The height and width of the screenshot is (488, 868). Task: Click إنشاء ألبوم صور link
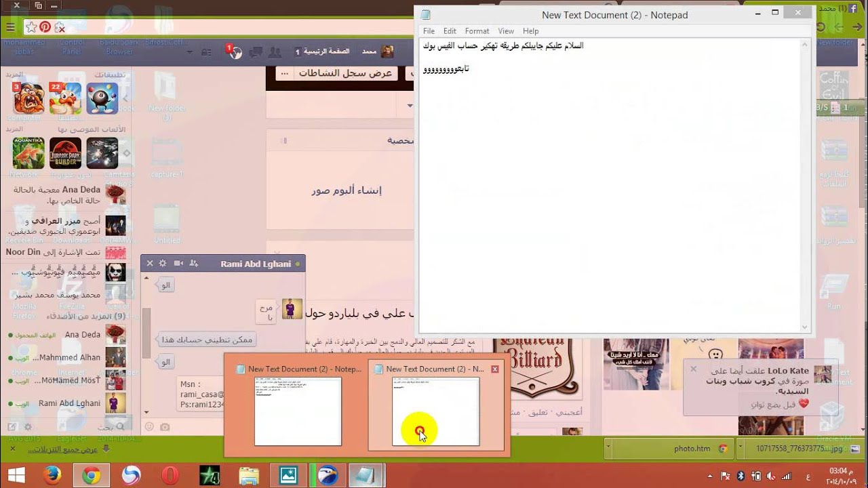[347, 190]
